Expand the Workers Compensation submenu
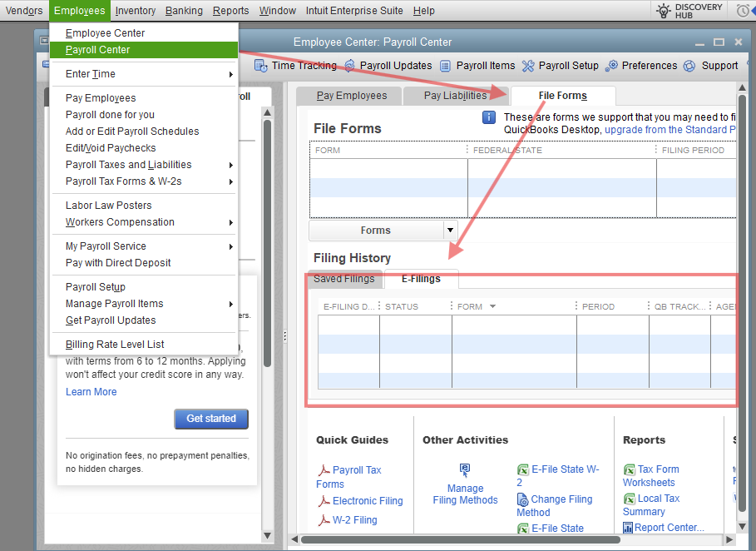Viewport: 756px width, 551px height. click(231, 222)
